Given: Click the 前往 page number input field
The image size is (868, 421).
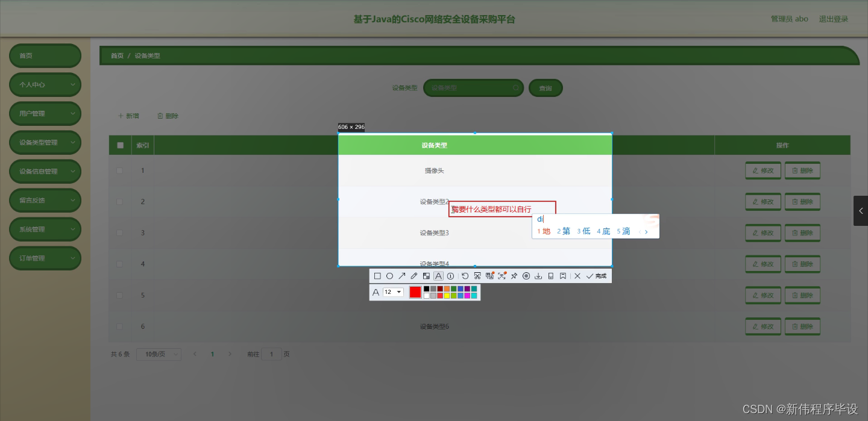Looking at the screenshot, I should [271, 354].
